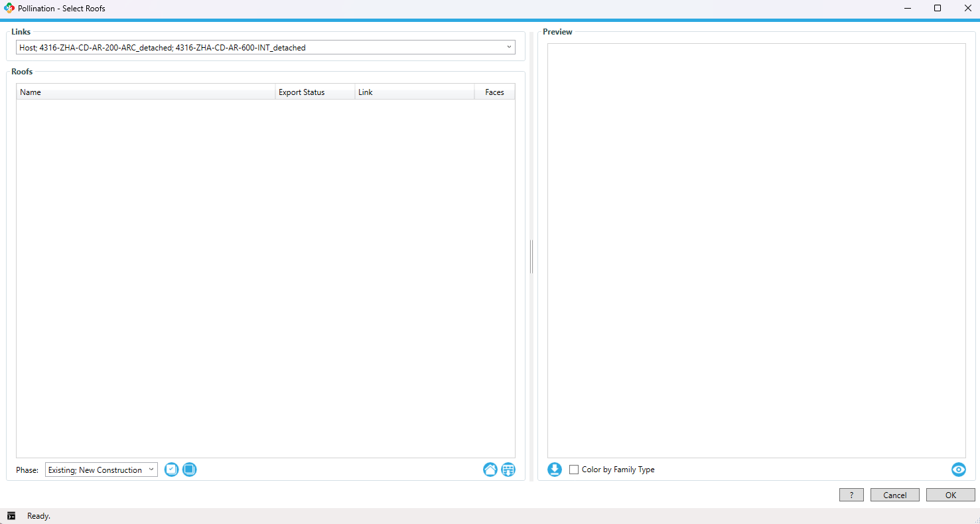This screenshot has height=524, width=980.
Task: Click the grid panel icon under Roofs list
Action: tap(508, 470)
